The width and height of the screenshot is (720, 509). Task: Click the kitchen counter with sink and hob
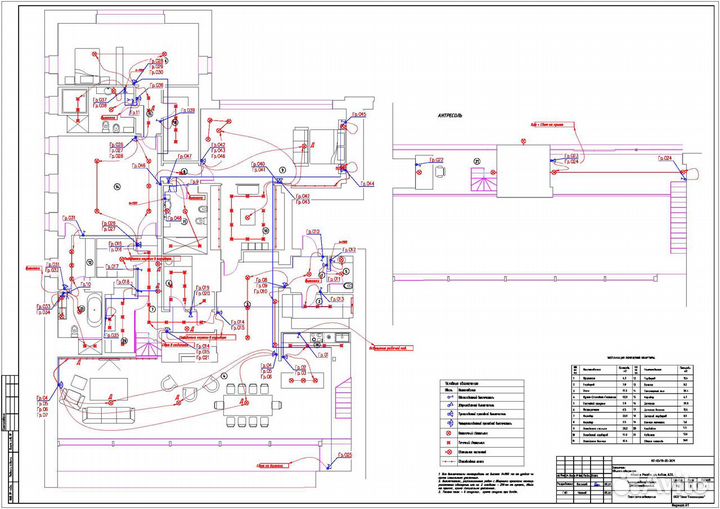315,338
